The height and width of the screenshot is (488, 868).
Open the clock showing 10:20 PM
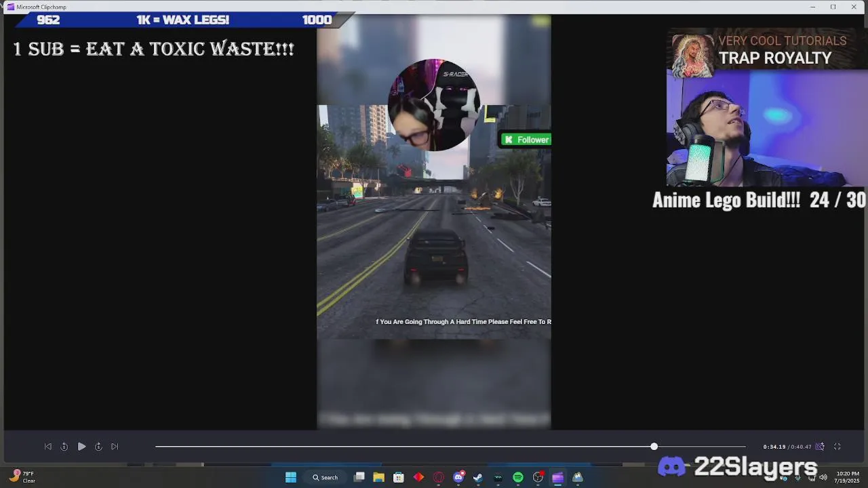pyautogui.click(x=848, y=477)
